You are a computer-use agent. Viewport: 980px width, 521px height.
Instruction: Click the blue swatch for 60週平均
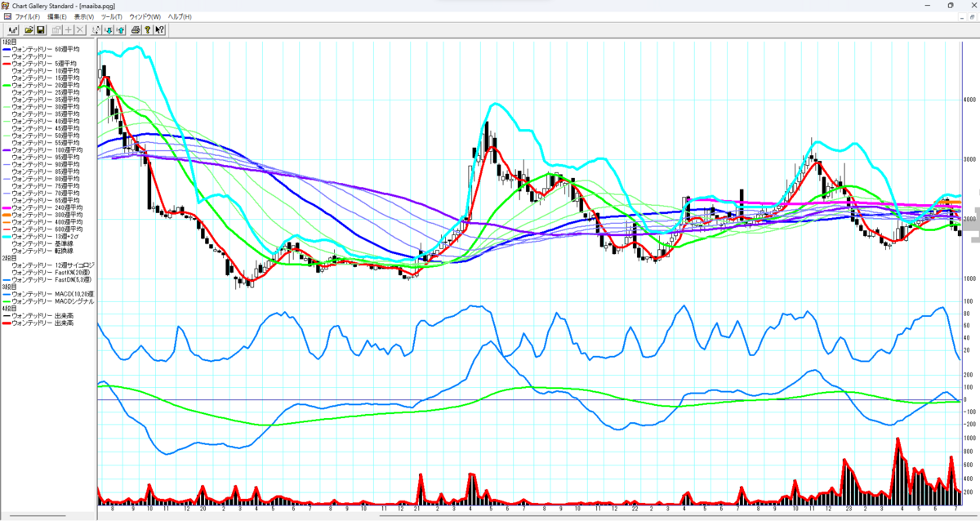pyautogui.click(x=7, y=49)
